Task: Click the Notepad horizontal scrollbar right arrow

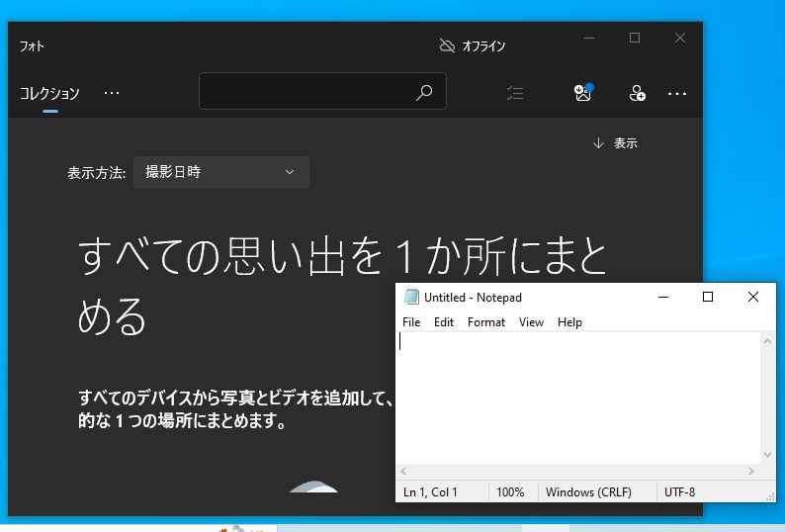Action: pos(751,471)
